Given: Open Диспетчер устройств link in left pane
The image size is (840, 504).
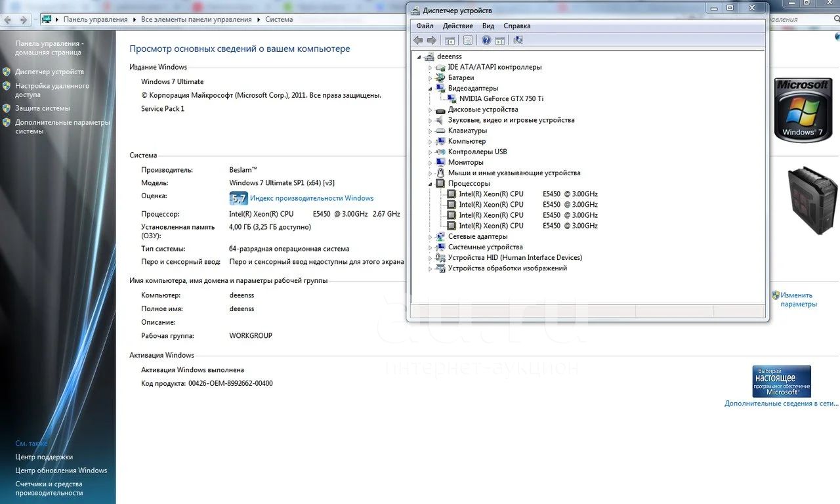Looking at the screenshot, I should [50, 72].
